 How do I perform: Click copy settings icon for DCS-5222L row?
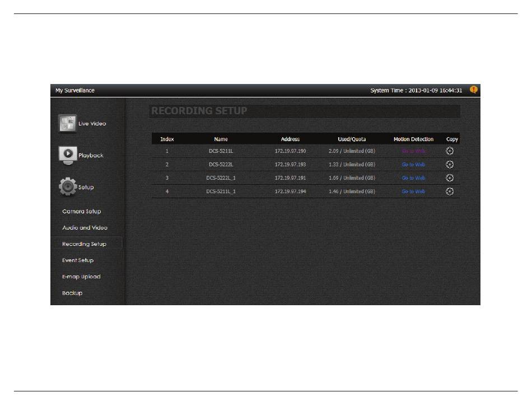pos(450,165)
